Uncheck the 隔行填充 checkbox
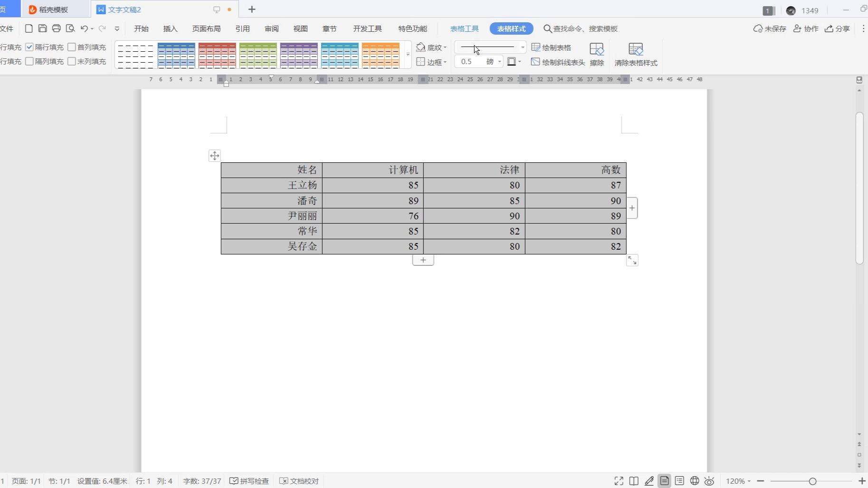 [29, 47]
